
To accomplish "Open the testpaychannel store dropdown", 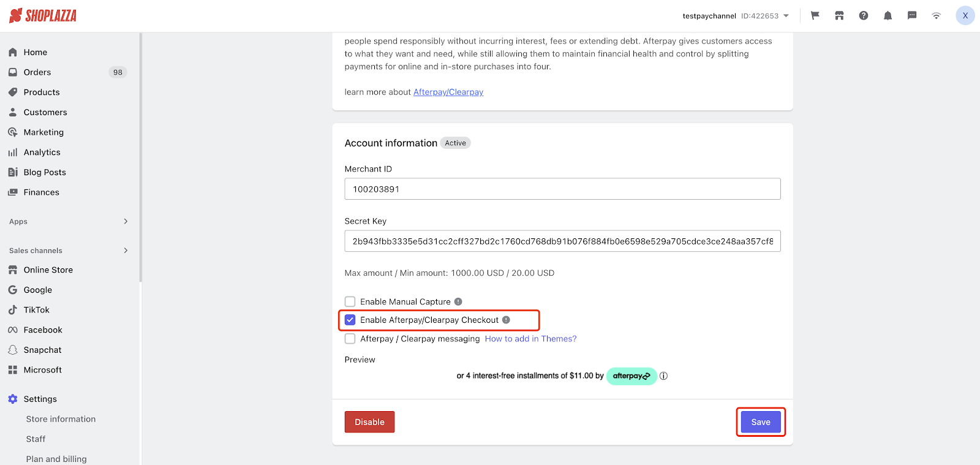I will (x=736, y=16).
